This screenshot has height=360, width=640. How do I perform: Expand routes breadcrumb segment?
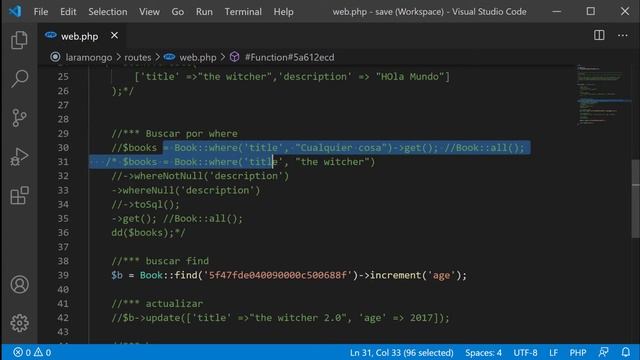[138, 57]
